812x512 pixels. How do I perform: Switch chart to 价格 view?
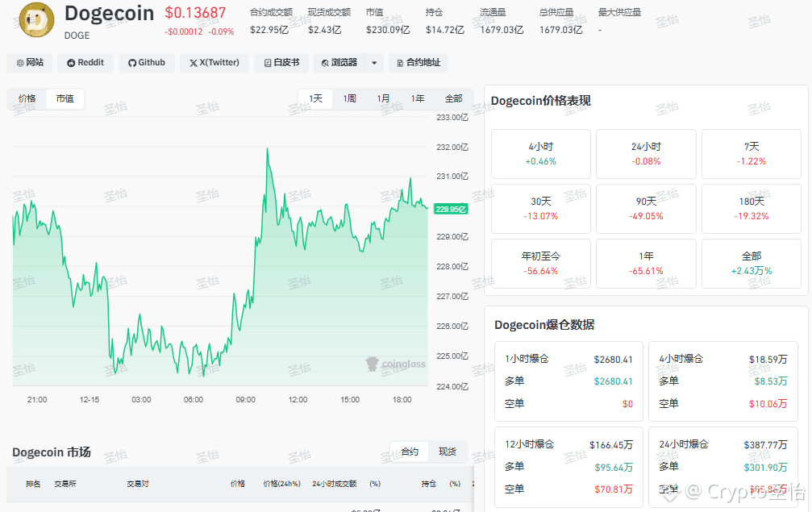[27, 99]
